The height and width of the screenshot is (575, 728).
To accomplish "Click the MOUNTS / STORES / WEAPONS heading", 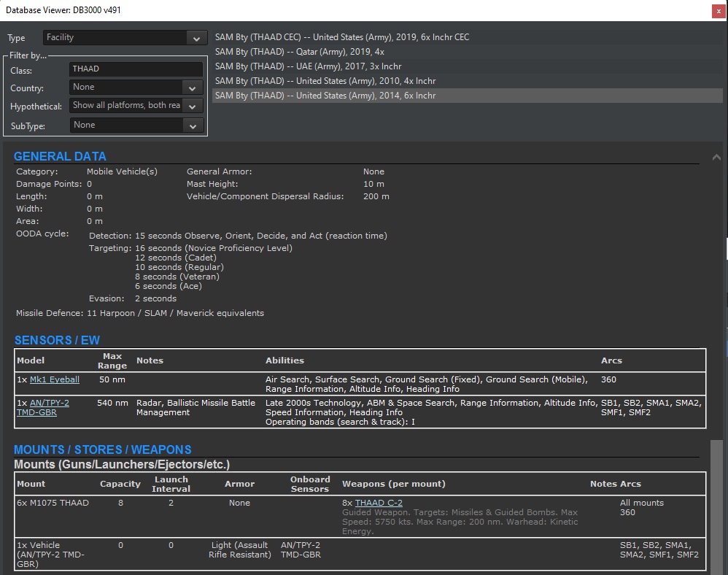I will (103, 449).
